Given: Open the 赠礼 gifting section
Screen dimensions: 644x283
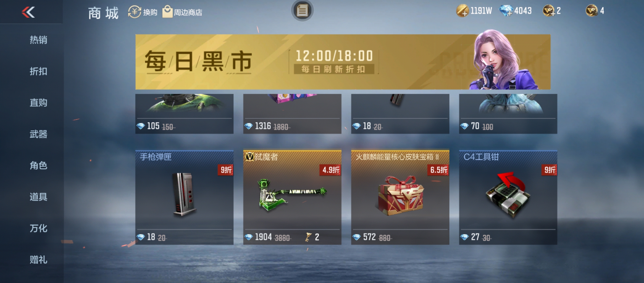Looking at the screenshot, I should tap(38, 260).
